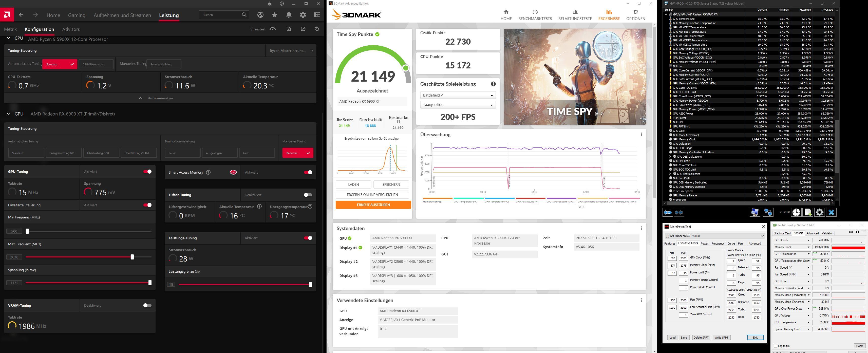Expand GPU Thermal Limits row in HWiNFO

670,174
